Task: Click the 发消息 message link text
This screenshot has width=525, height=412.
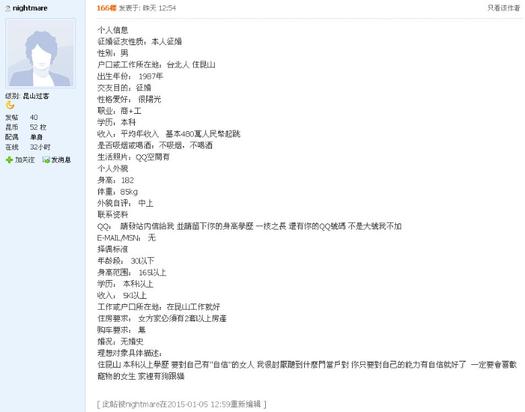Action: click(61, 160)
